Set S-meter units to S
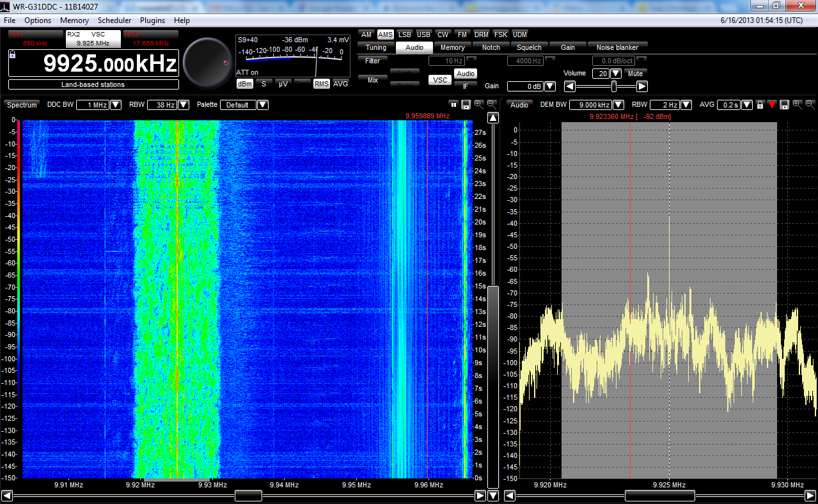 coord(263,84)
